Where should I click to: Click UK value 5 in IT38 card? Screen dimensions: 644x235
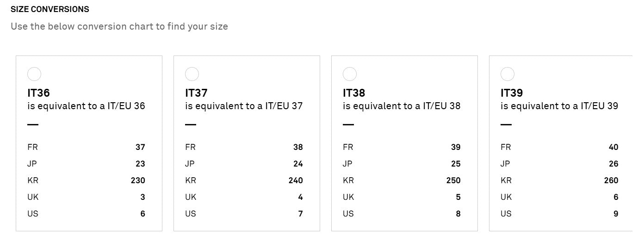(x=458, y=197)
